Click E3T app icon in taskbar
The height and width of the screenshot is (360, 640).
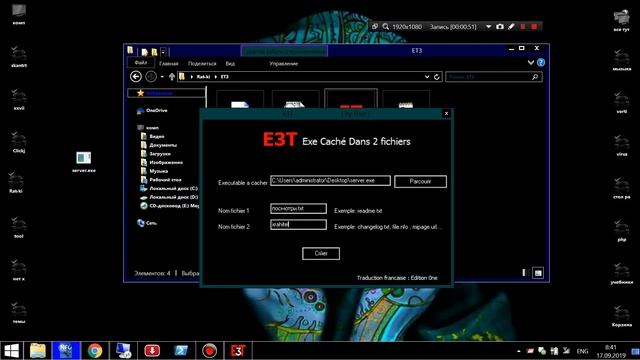click(238, 351)
